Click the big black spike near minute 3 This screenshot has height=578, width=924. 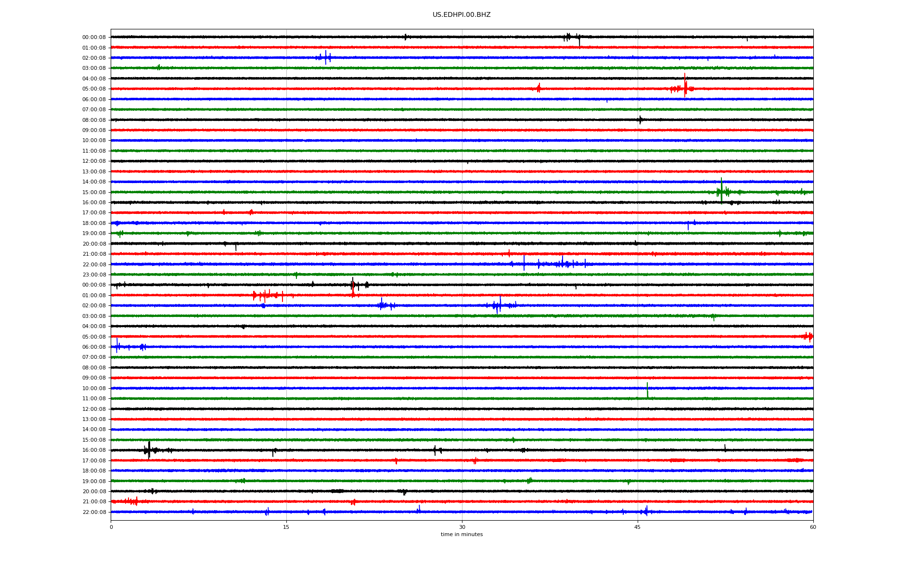click(149, 449)
